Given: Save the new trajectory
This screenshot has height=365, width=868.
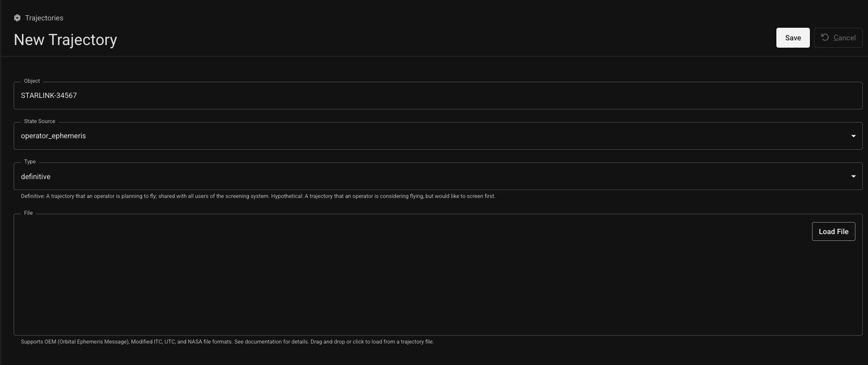Looking at the screenshot, I should [793, 38].
